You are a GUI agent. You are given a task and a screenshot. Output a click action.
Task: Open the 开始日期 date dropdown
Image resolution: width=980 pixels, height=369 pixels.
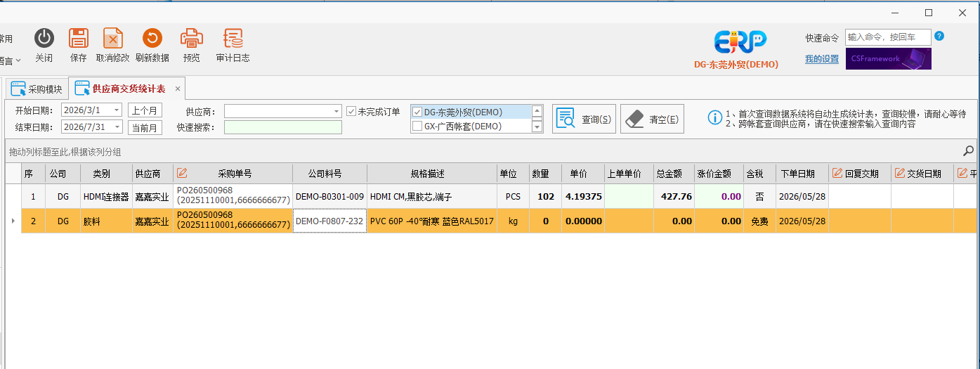tap(117, 110)
